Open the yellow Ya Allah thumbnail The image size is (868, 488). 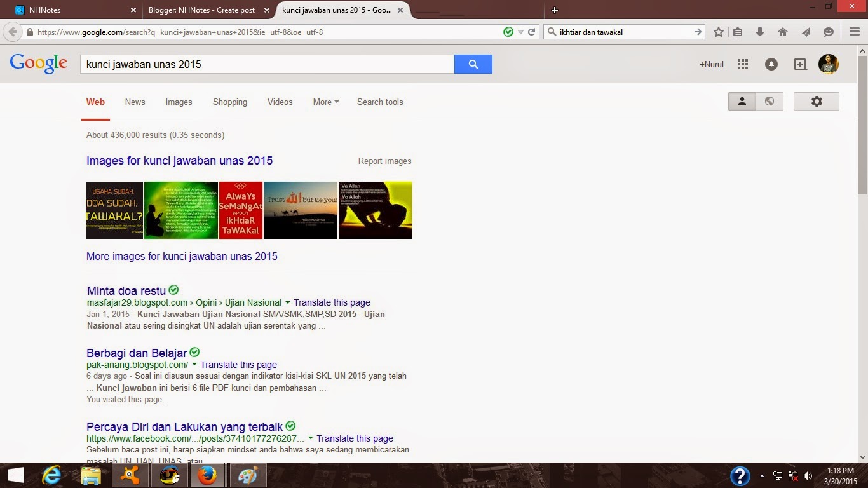click(x=375, y=210)
